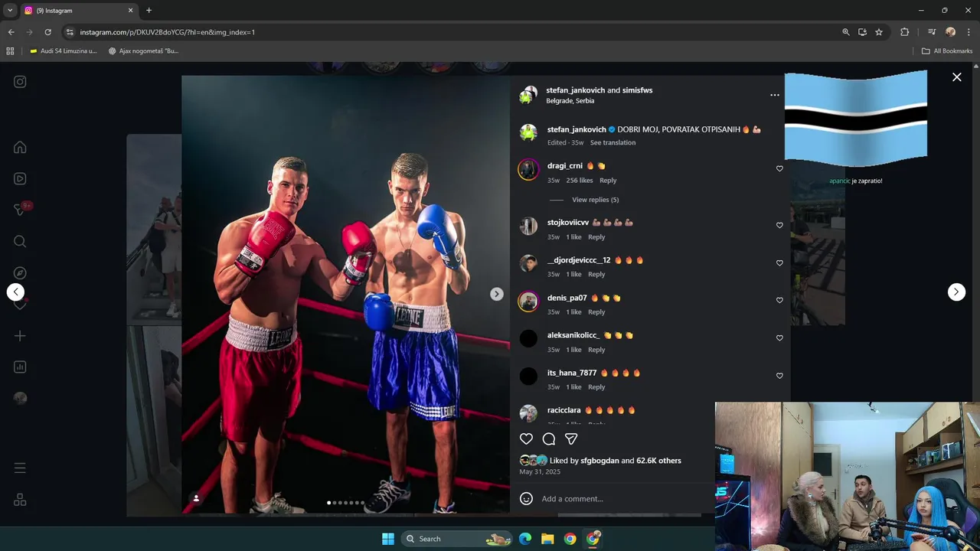Open the emoji picker in comment box
This screenshot has width=980, height=551.
tap(526, 498)
